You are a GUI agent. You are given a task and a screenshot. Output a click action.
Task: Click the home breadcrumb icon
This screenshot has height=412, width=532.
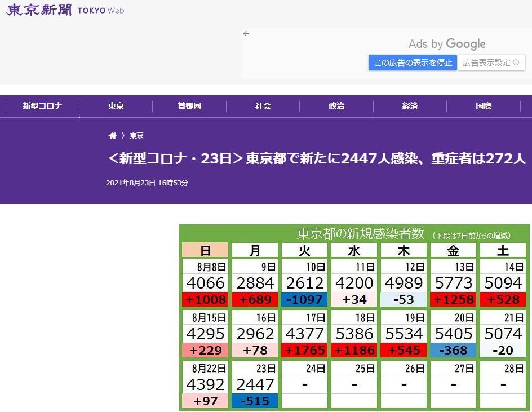112,136
